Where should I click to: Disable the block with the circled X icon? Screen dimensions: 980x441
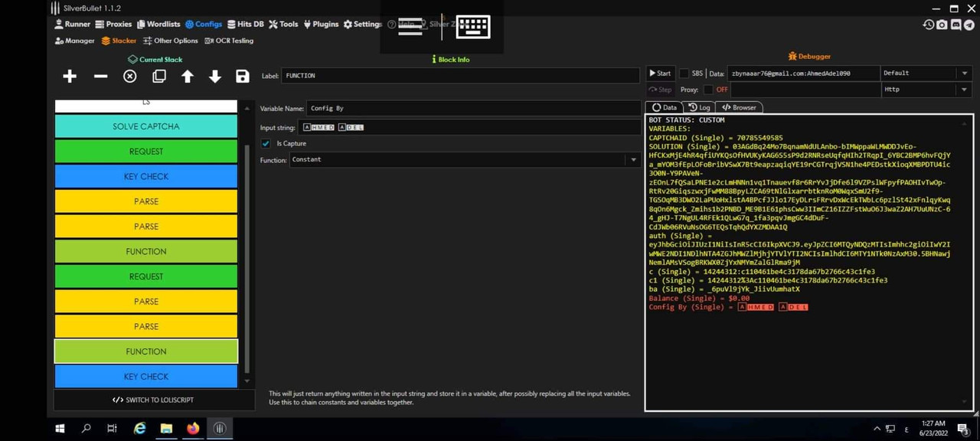pos(130,76)
